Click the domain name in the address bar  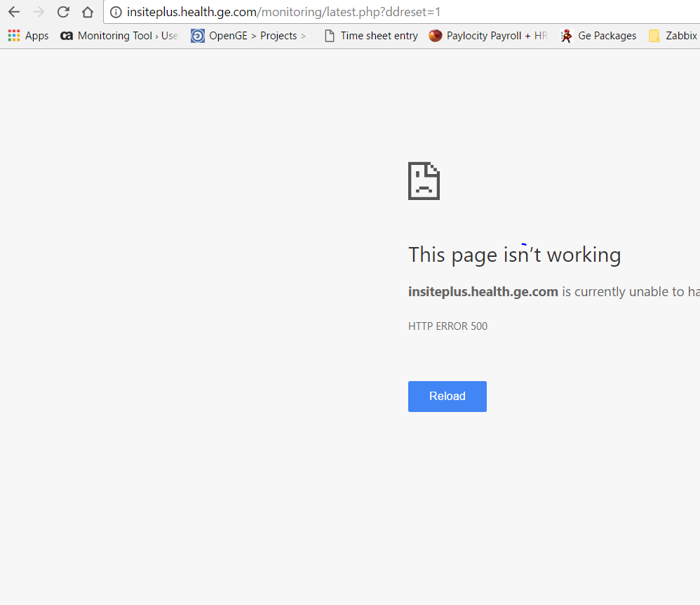(x=191, y=12)
